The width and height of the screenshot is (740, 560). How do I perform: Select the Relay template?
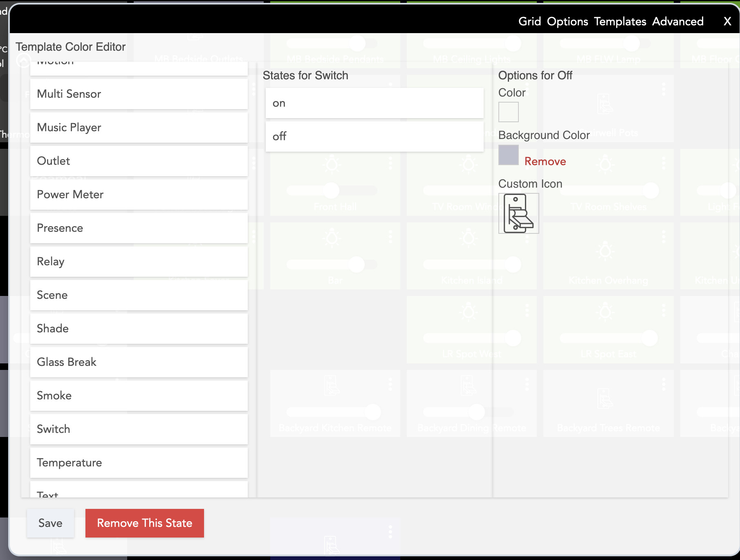coord(139,262)
